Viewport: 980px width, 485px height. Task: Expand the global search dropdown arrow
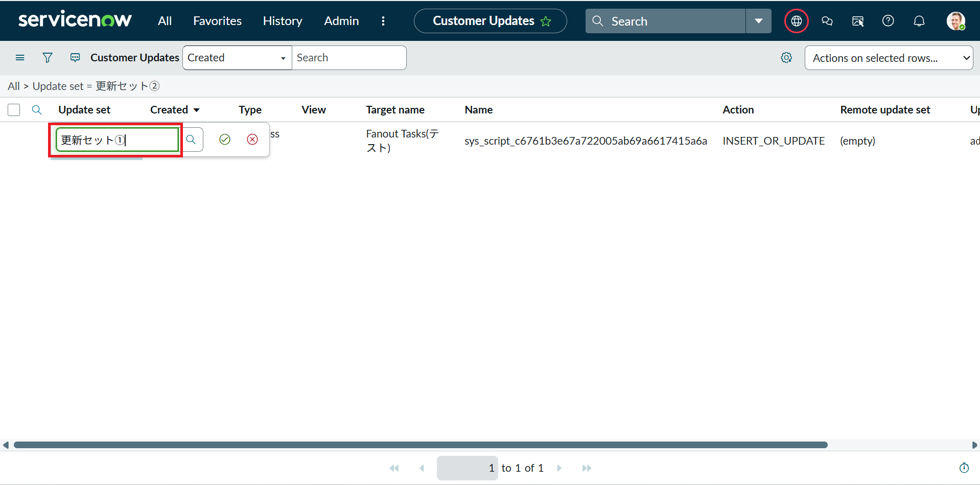click(758, 21)
